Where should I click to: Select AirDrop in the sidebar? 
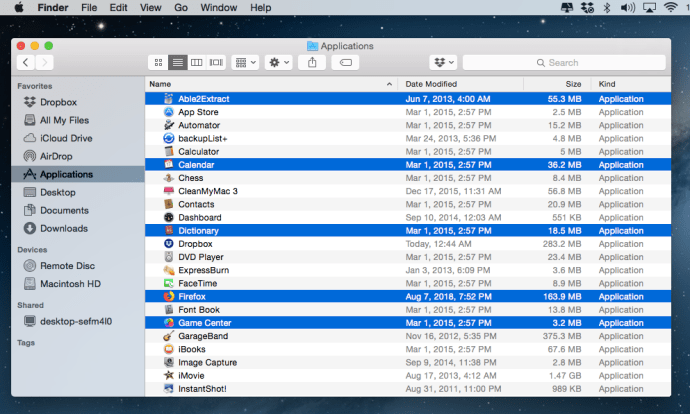56,156
